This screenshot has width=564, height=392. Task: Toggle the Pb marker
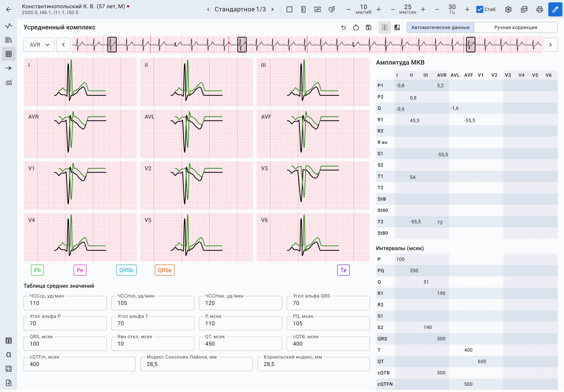[37, 270]
